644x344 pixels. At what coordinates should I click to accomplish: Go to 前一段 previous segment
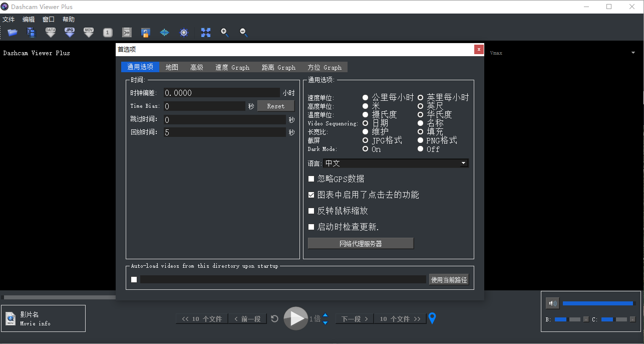(247, 319)
